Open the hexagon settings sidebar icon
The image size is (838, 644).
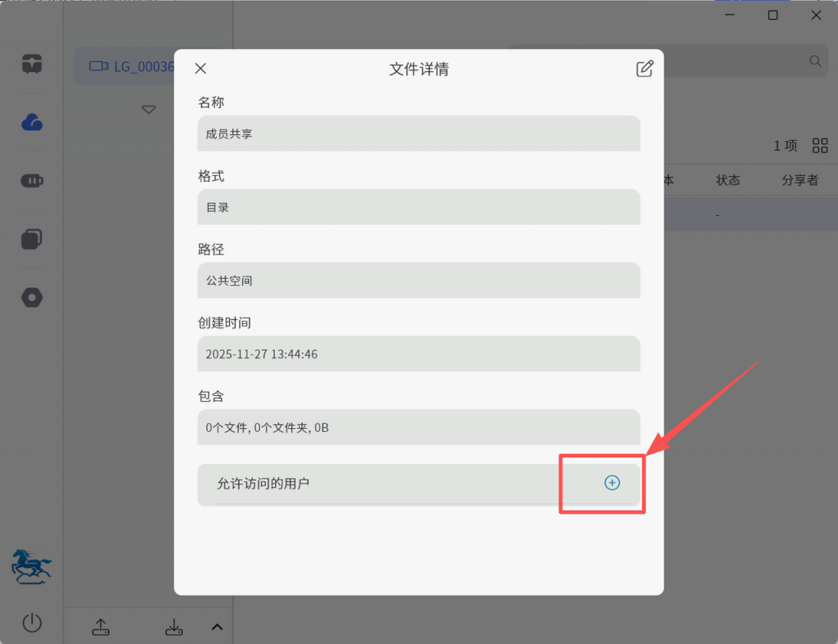click(32, 298)
